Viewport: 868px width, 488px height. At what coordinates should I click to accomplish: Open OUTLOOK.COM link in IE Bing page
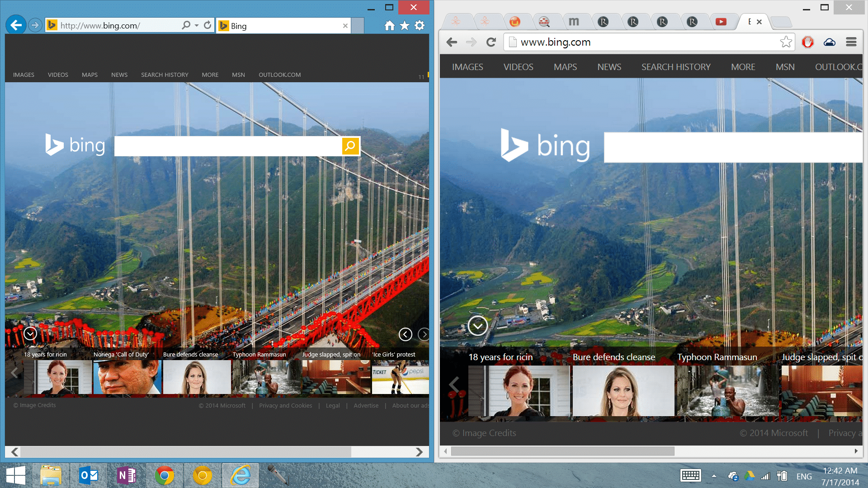(279, 75)
